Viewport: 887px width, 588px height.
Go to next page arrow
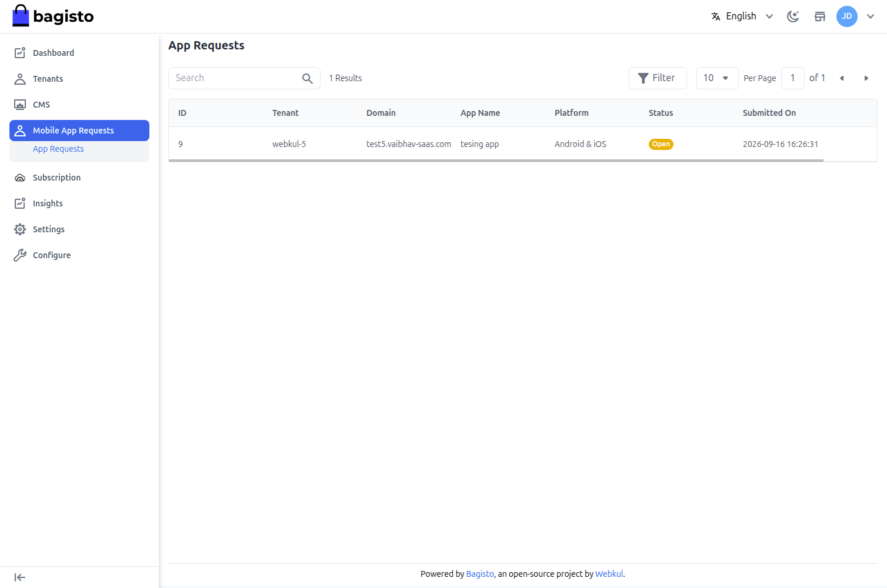point(866,78)
